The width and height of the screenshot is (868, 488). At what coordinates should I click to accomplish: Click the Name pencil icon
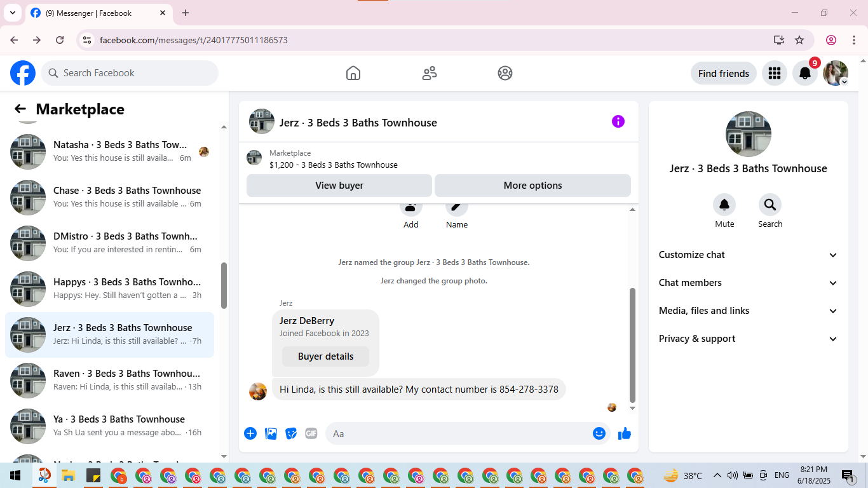tap(457, 208)
